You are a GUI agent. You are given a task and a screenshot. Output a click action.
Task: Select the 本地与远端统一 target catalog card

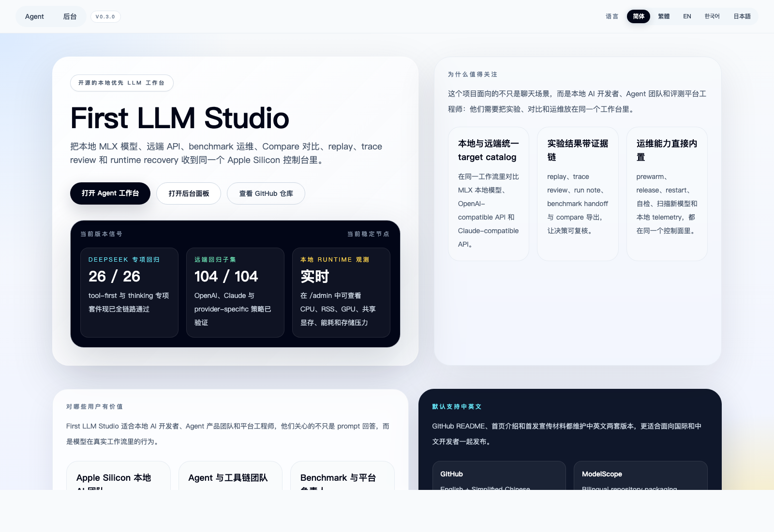pos(489,194)
